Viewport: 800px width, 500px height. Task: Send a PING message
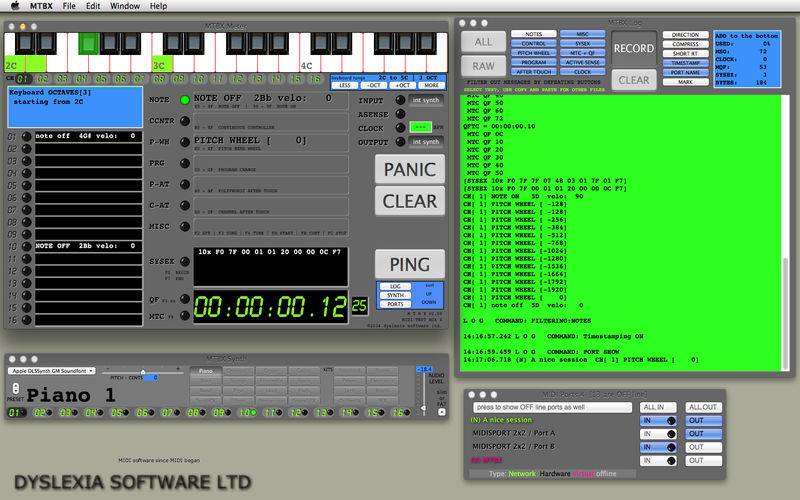pos(410,264)
